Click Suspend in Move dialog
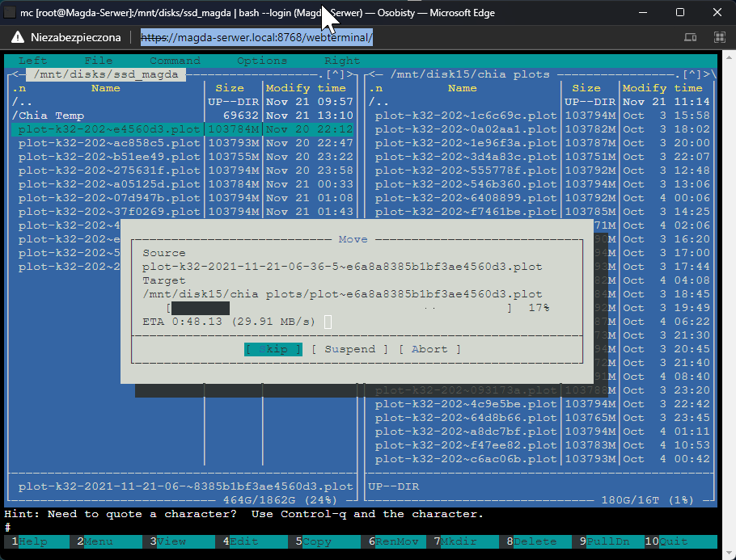 [x=349, y=349]
